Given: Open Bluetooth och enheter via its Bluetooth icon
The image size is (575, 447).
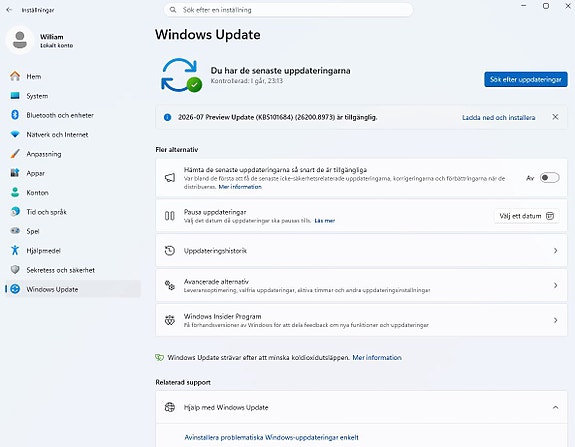Looking at the screenshot, I should click(15, 115).
